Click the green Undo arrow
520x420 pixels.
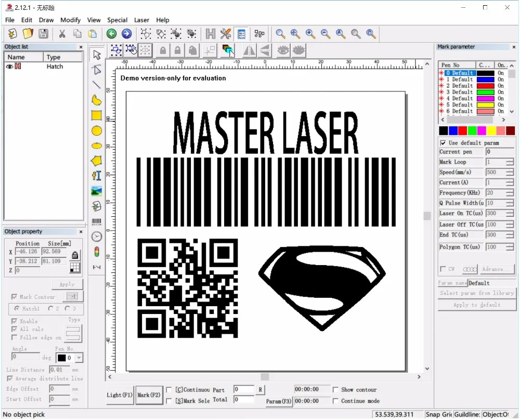click(111, 34)
